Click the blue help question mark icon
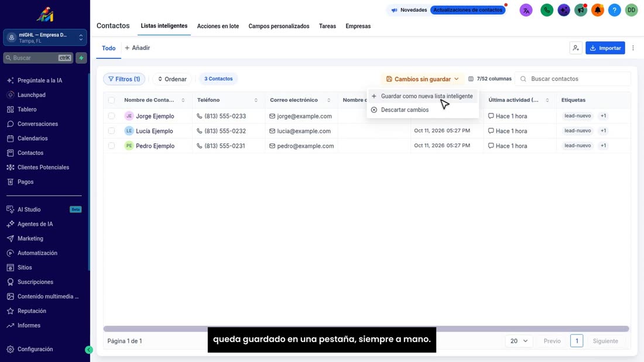Viewport: 644px width, 362px height. pyautogui.click(x=614, y=10)
